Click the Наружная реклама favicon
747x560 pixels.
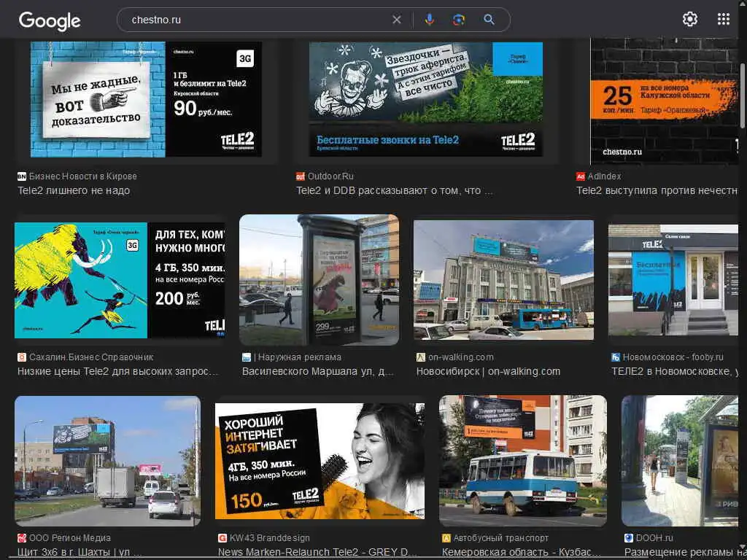[x=247, y=357]
